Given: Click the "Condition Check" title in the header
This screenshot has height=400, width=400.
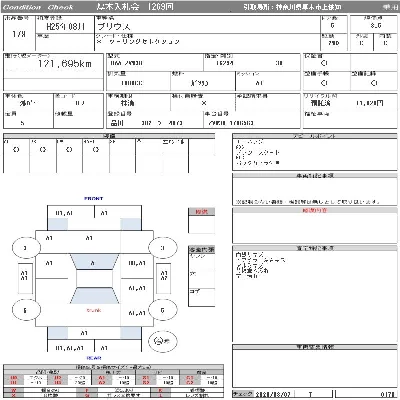Looking at the screenshot, I should [x=38, y=7].
